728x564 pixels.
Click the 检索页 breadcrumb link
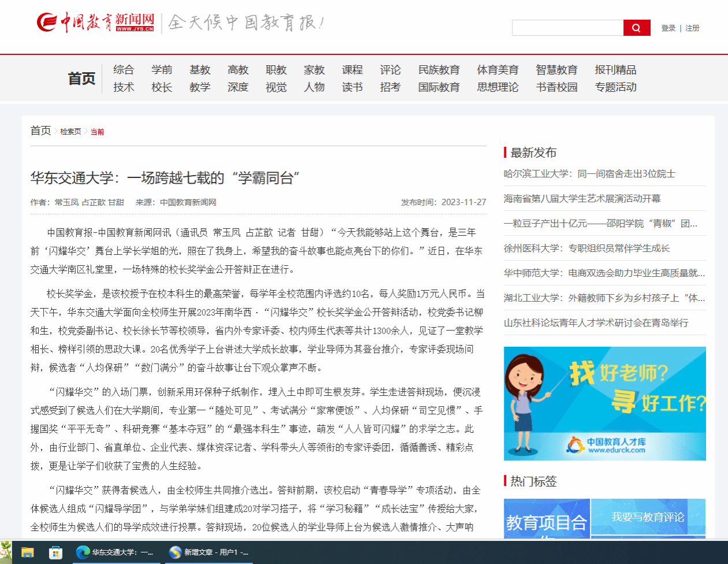coord(70,132)
